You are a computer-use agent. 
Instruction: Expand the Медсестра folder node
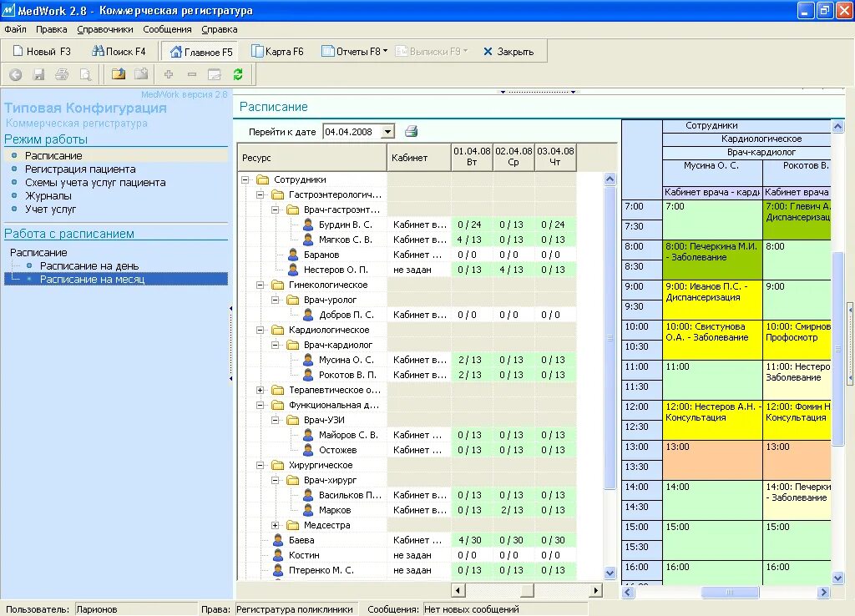pyautogui.click(x=276, y=525)
